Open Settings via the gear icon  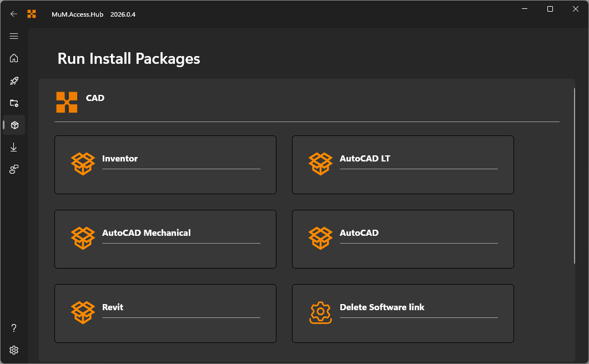click(14, 350)
